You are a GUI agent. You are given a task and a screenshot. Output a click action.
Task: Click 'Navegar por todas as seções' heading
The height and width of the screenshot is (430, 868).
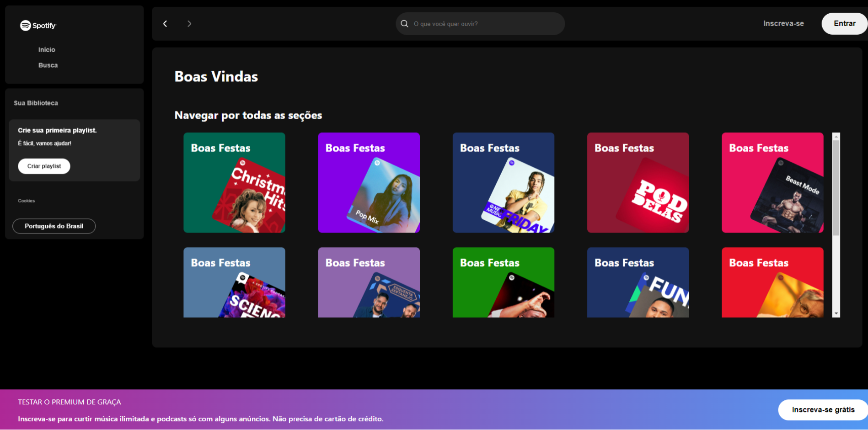pyautogui.click(x=248, y=115)
